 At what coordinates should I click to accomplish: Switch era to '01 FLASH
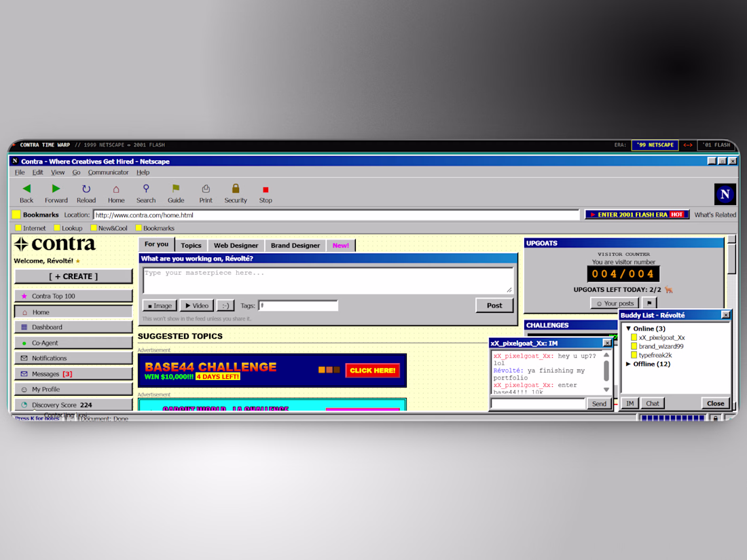pyautogui.click(x=716, y=145)
